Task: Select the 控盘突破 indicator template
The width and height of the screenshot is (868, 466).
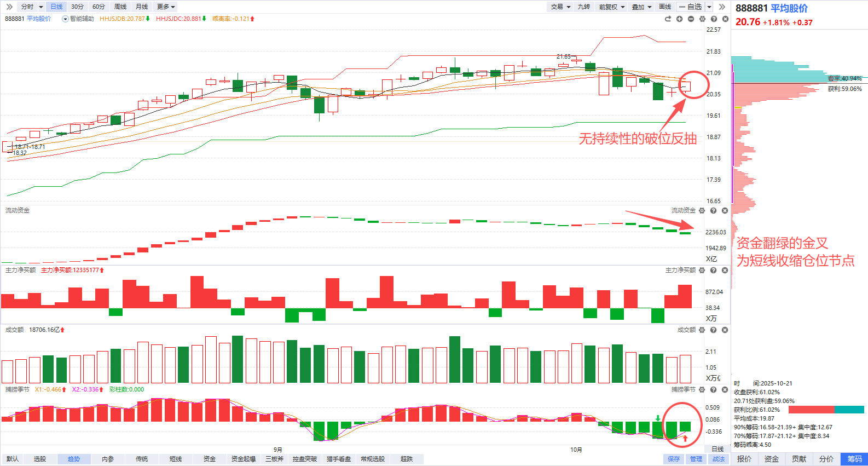Action: [x=304, y=459]
